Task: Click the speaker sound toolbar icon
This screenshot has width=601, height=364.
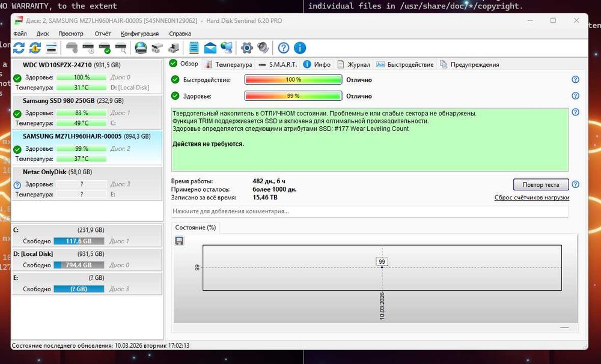Action: pos(263,48)
